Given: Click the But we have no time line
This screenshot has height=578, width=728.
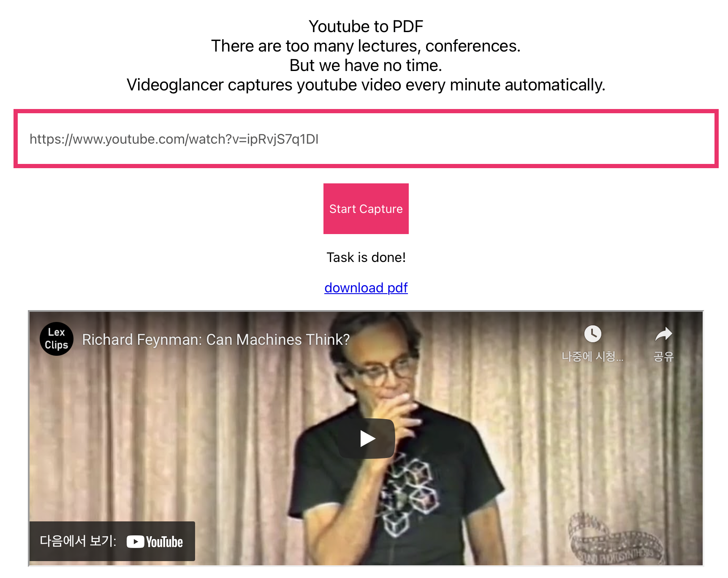Looking at the screenshot, I should (366, 65).
